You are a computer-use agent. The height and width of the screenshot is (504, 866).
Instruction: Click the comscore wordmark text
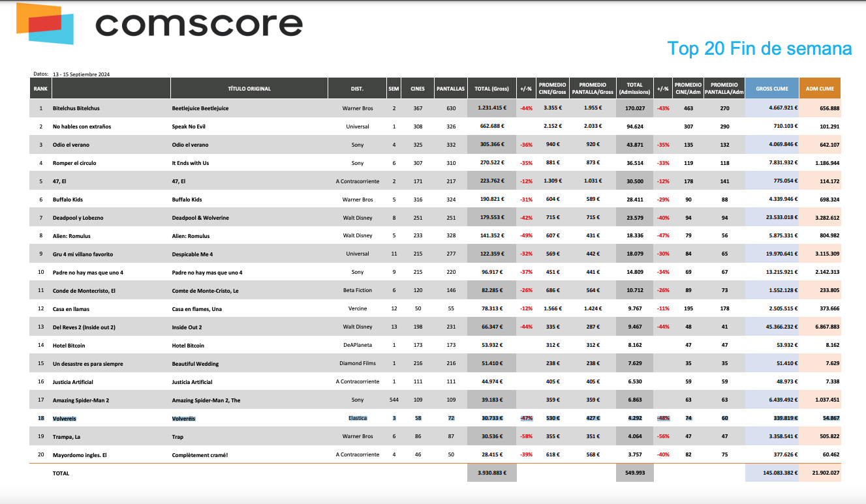coord(199,25)
